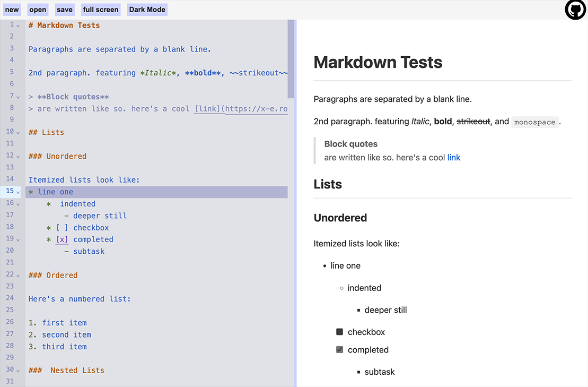
Task: Open the GitHub repository icon
Action: click(x=575, y=10)
